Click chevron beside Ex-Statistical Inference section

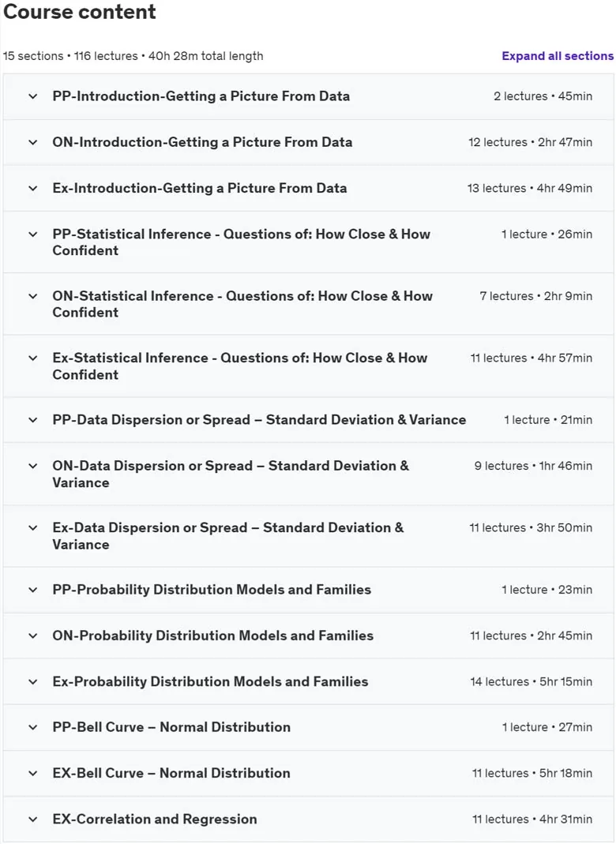(33, 358)
